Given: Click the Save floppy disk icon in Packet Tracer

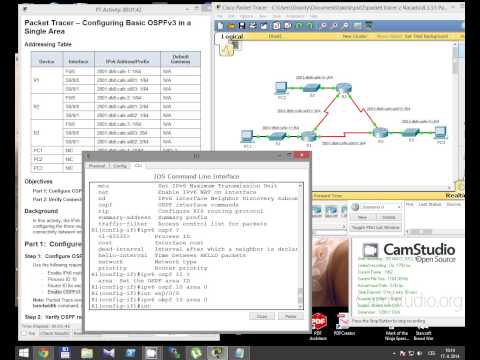Looking at the screenshot, I should (x=242, y=26).
